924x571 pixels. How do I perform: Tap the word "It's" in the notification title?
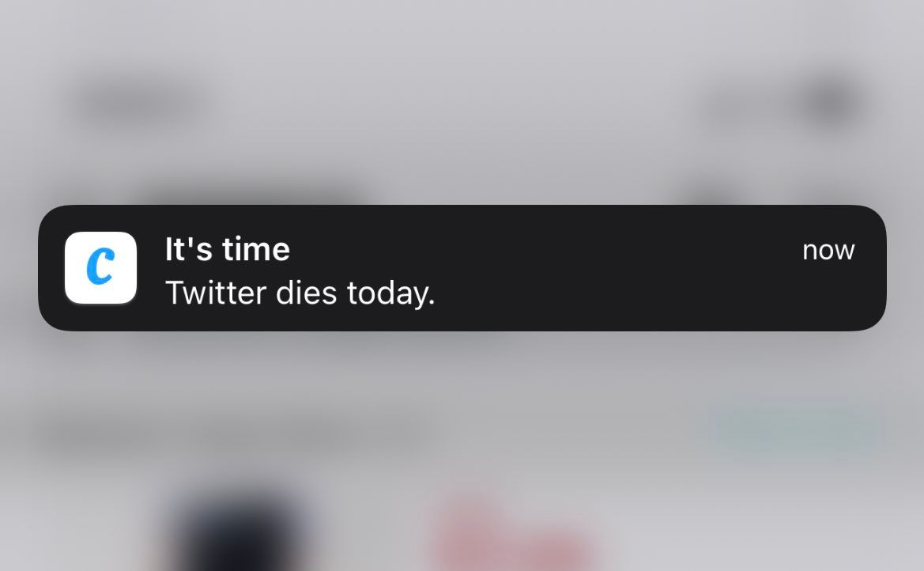[x=189, y=249]
